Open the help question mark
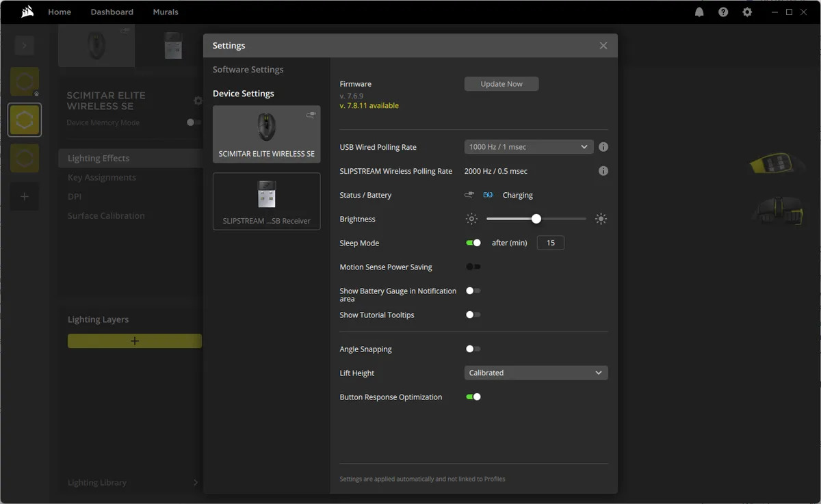821x504 pixels. (x=723, y=12)
